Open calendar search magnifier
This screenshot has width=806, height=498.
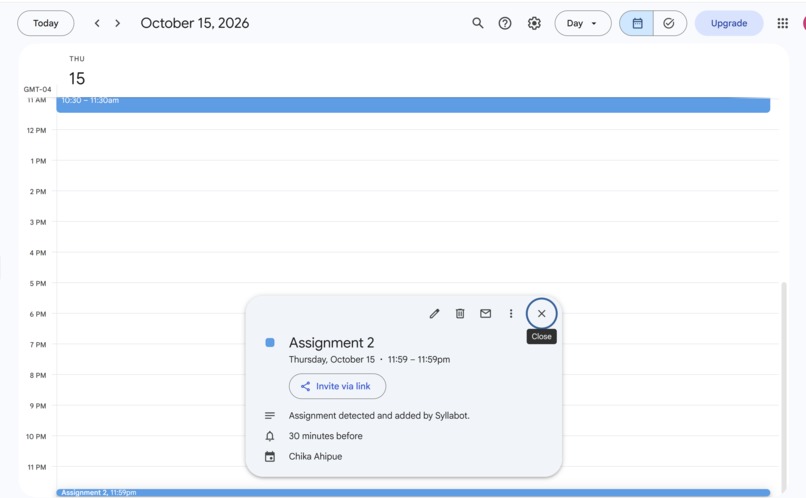pos(478,23)
